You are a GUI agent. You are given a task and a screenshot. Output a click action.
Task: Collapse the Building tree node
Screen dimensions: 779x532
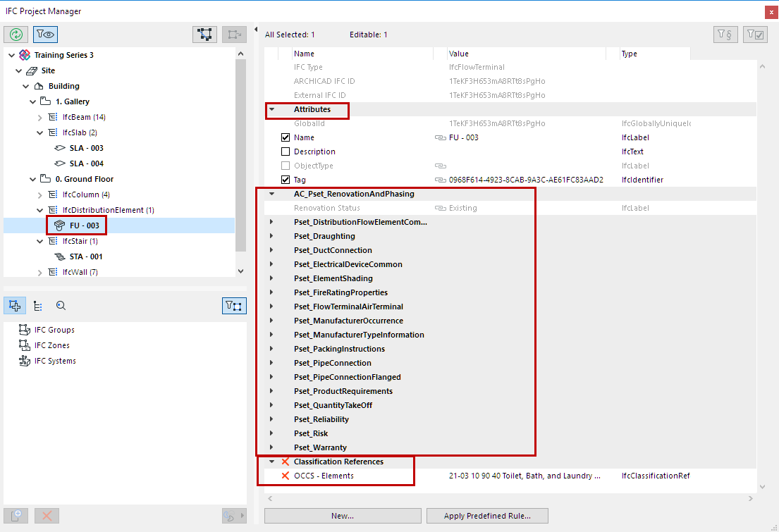(x=26, y=86)
